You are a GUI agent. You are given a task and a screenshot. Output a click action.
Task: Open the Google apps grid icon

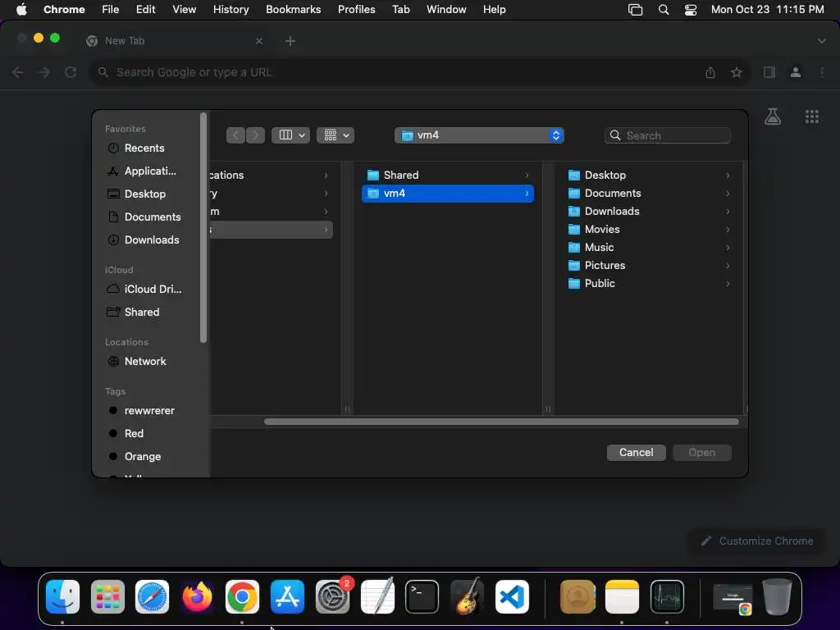(x=811, y=116)
